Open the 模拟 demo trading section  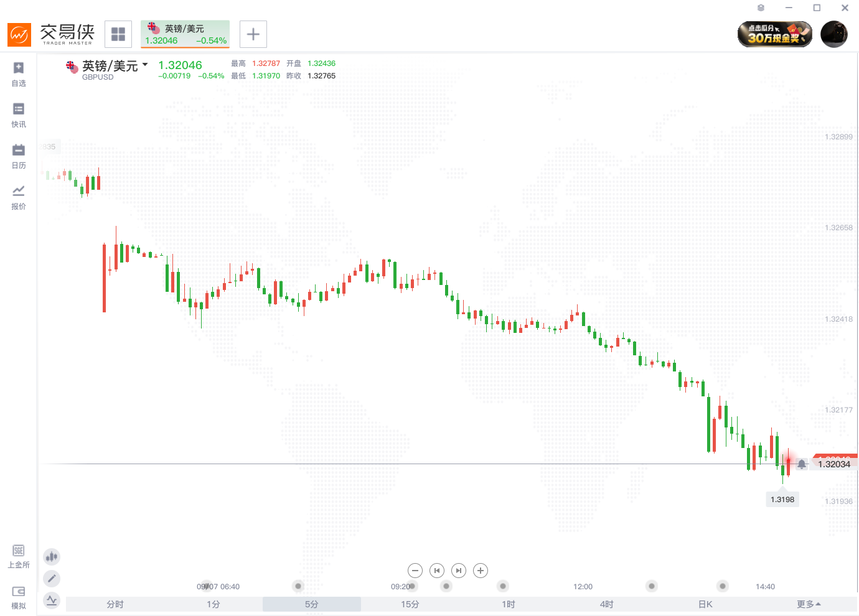[19, 597]
